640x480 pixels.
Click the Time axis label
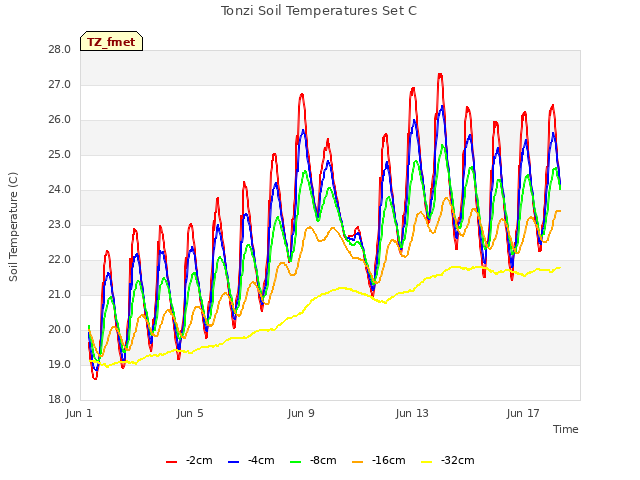tap(566, 429)
